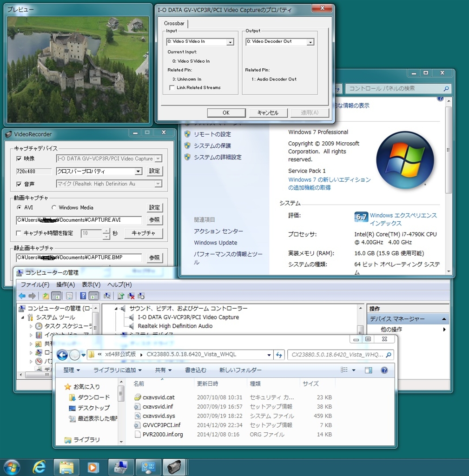Enable the Link Related Streams checkbox

(x=172, y=87)
